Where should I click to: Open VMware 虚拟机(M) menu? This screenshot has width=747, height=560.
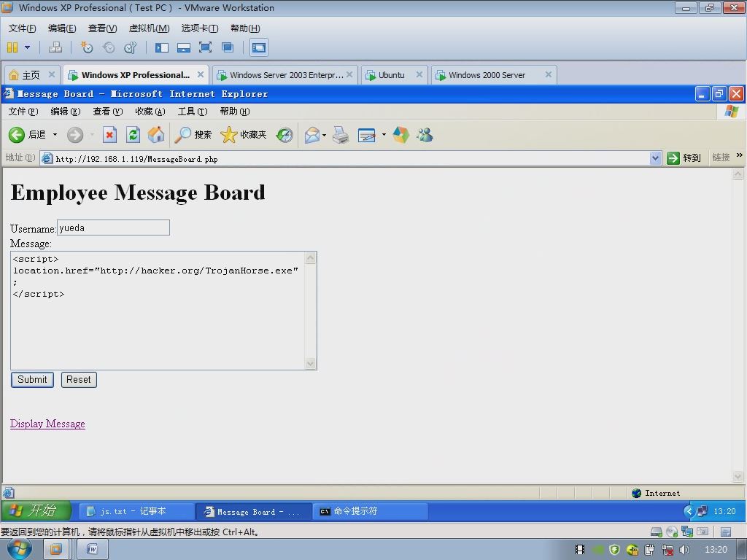click(149, 28)
